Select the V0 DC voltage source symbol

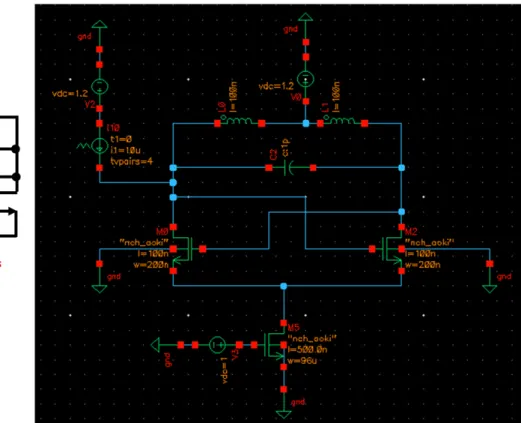click(305, 79)
